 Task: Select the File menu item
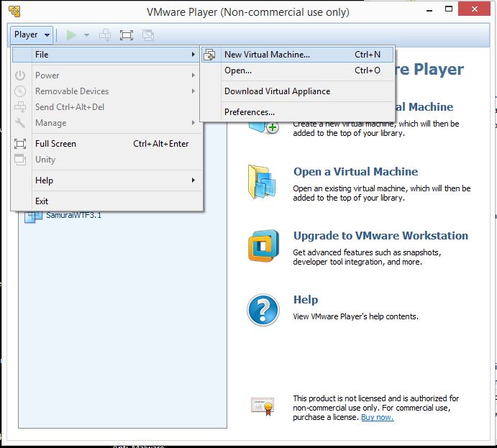coord(106,55)
